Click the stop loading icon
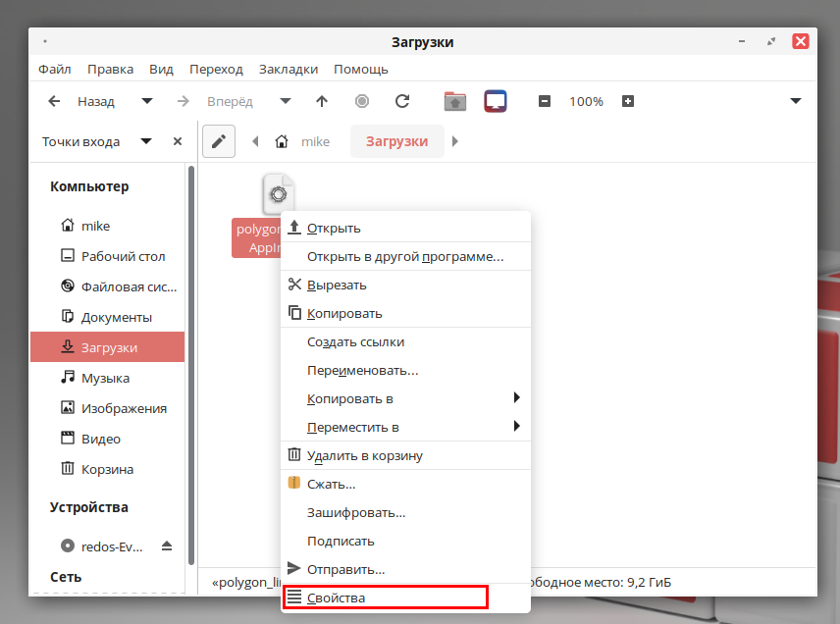Image resolution: width=840 pixels, height=624 pixels. click(x=362, y=101)
